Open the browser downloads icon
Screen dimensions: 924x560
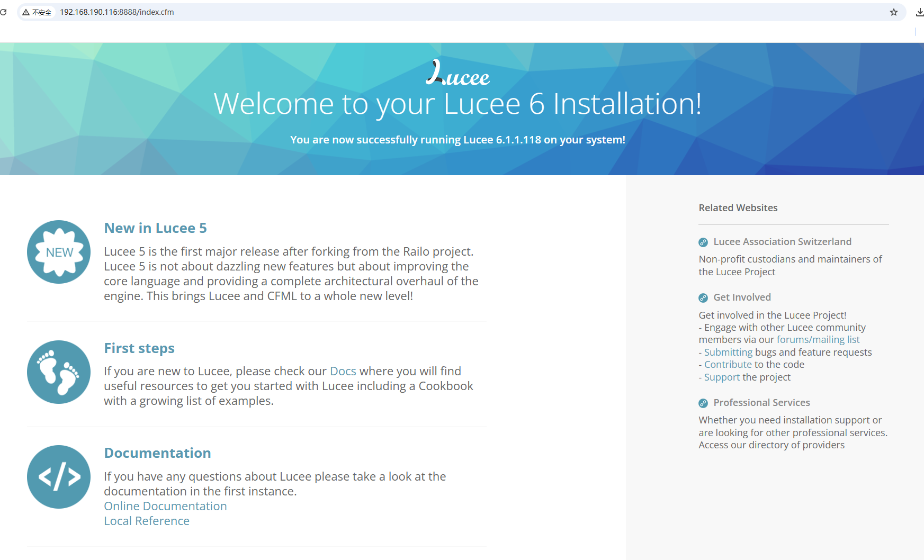pos(920,12)
